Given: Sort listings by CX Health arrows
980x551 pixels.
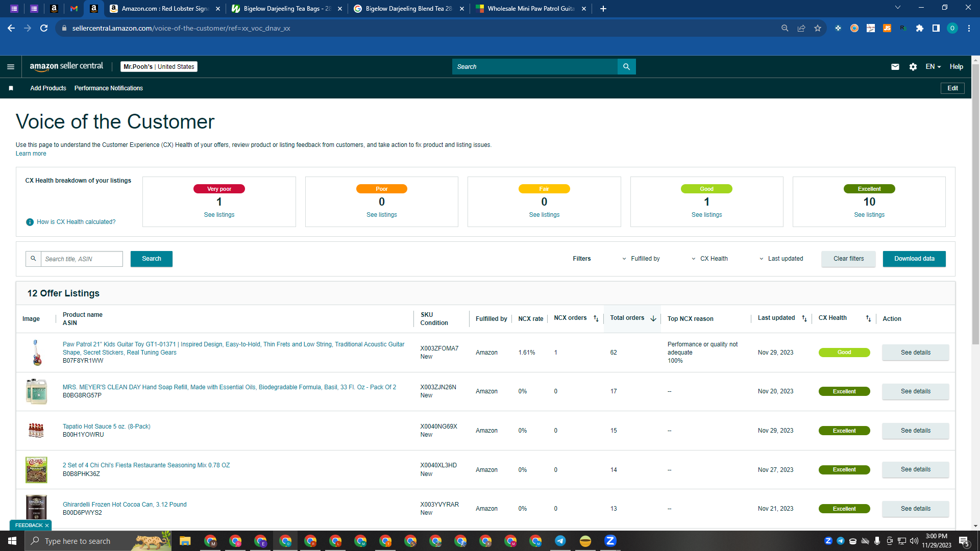Looking at the screenshot, I should (868, 318).
